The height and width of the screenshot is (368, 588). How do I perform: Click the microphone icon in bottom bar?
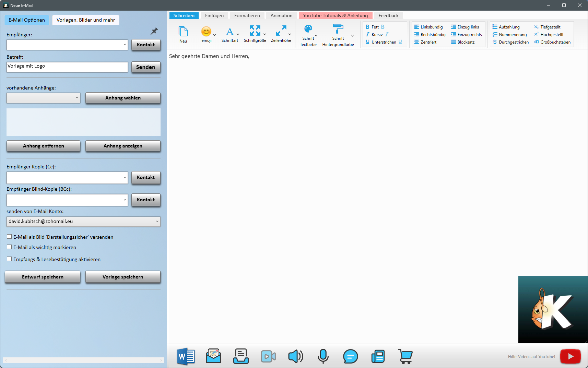tap(323, 356)
